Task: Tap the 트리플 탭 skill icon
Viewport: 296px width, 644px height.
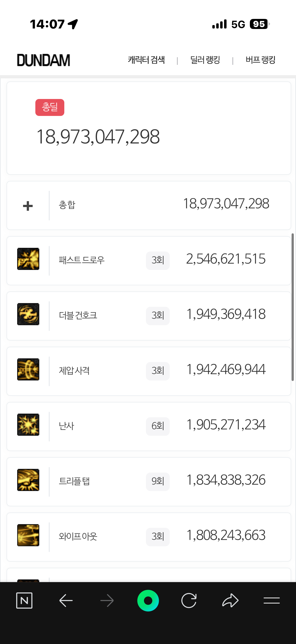Action: point(28,480)
